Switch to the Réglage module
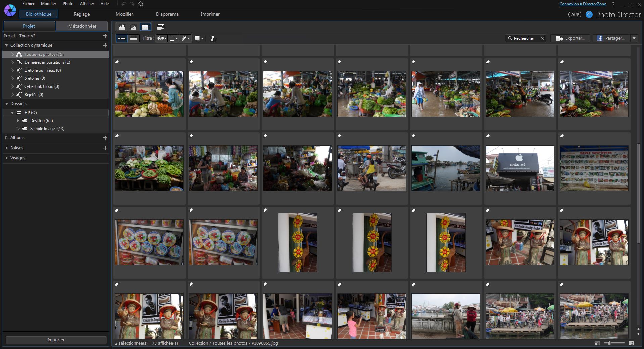The image size is (644, 349). (x=82, y=14)
